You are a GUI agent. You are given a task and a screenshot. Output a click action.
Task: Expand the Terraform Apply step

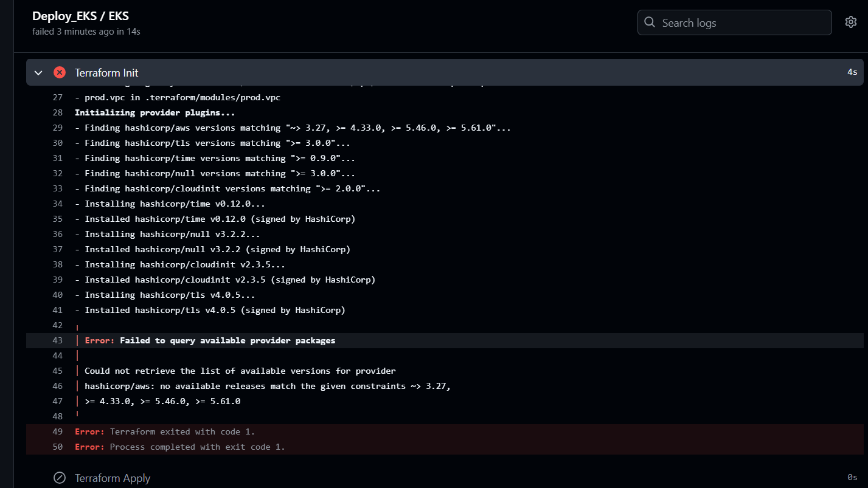click(113, 478)
